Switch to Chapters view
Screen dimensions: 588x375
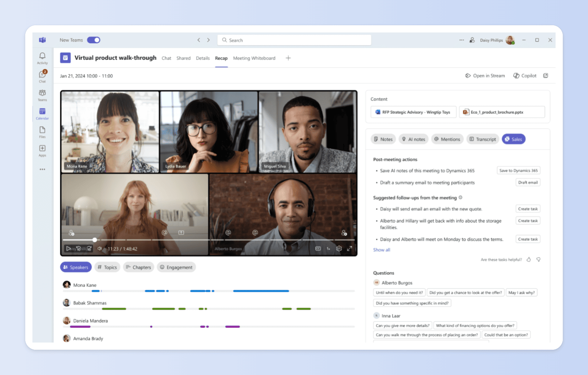[139, 267]
